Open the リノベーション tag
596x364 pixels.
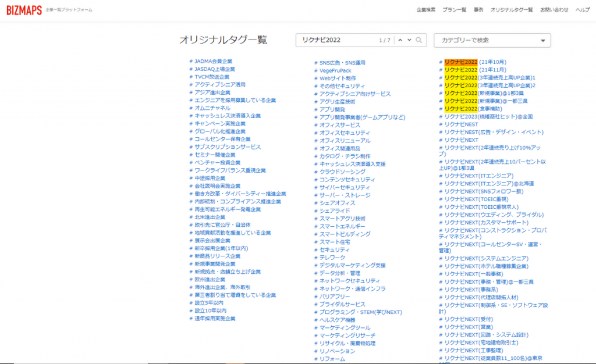pyautogui.click(x=337, y=351)
